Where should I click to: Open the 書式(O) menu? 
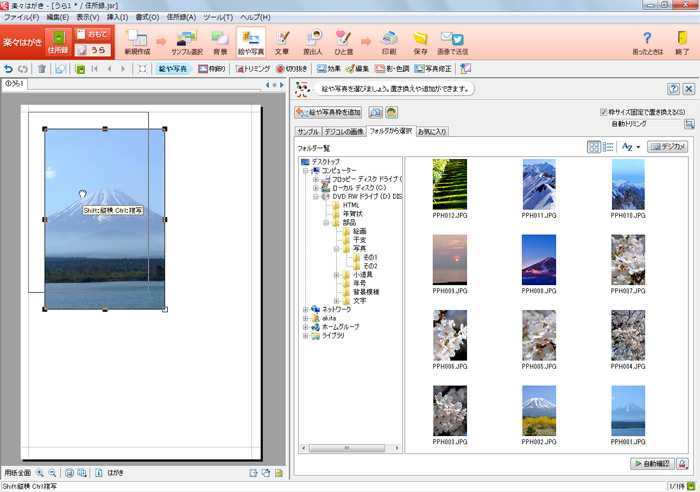pos(146,17)
